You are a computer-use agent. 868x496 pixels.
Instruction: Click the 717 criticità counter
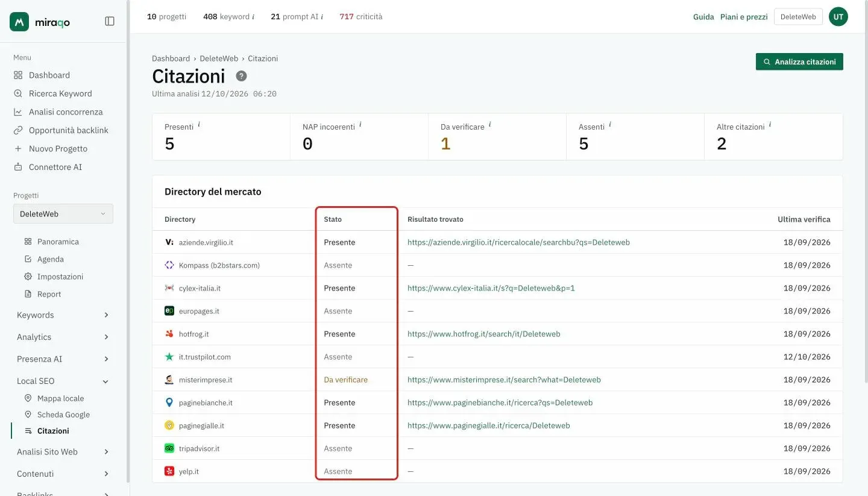click(361, 17)
